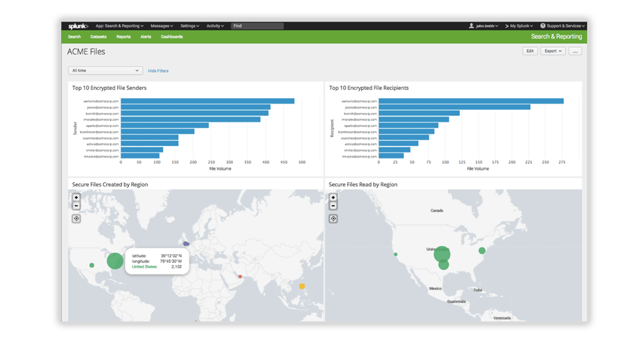Viewport: 644px width, 343px height.
Task: Click the bsmith@acmecorp.com label in Senders chart
Action: coord(102,114)
